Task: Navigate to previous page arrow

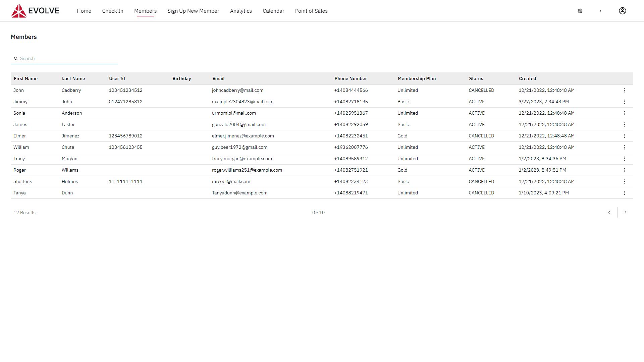Action: click(609, 212)
